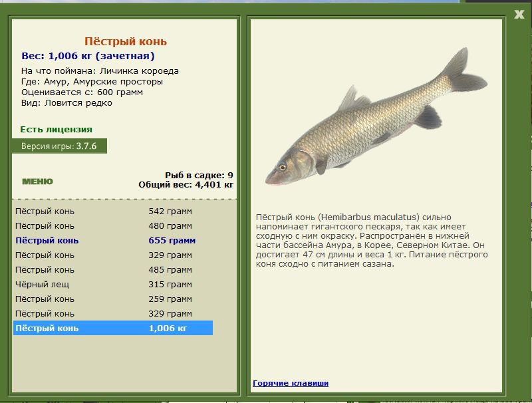This screenshot has height=403, width=532.
Task: Close the fish info window with X
Action: pyautogui.click(x=519, y=14)
